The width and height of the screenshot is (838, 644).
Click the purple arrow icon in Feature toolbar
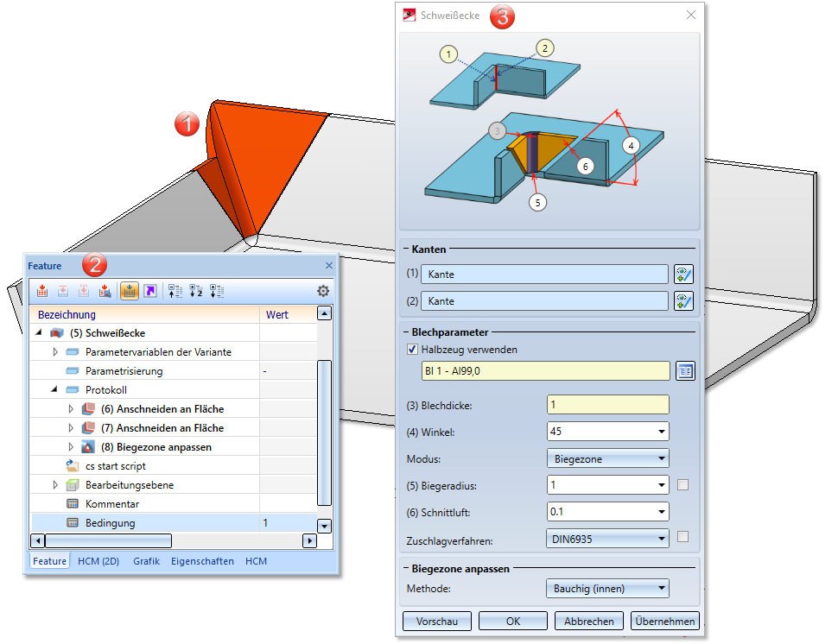[x=150, y=291]
